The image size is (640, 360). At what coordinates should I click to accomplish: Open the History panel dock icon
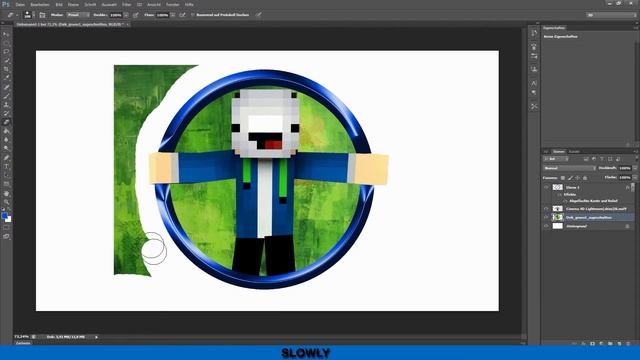tap(534, 33)
